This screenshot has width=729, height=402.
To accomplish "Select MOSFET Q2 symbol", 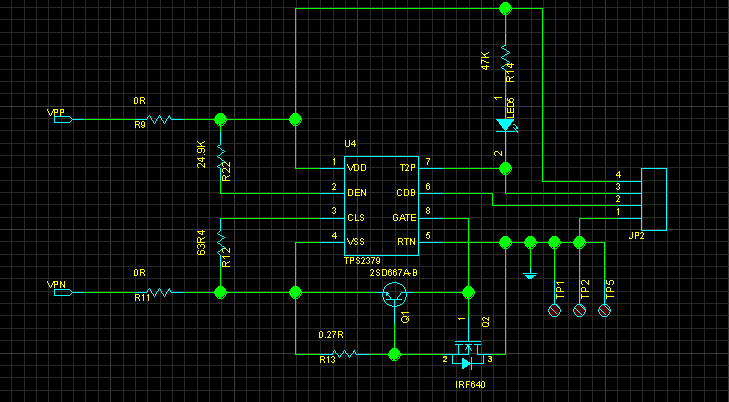I will [469, 354].
